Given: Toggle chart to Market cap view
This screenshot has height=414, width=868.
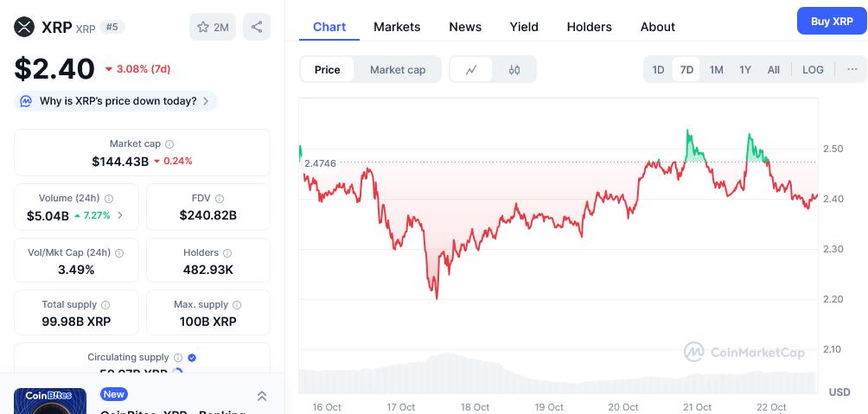Looking at the screenshot, I should point(398,69).
